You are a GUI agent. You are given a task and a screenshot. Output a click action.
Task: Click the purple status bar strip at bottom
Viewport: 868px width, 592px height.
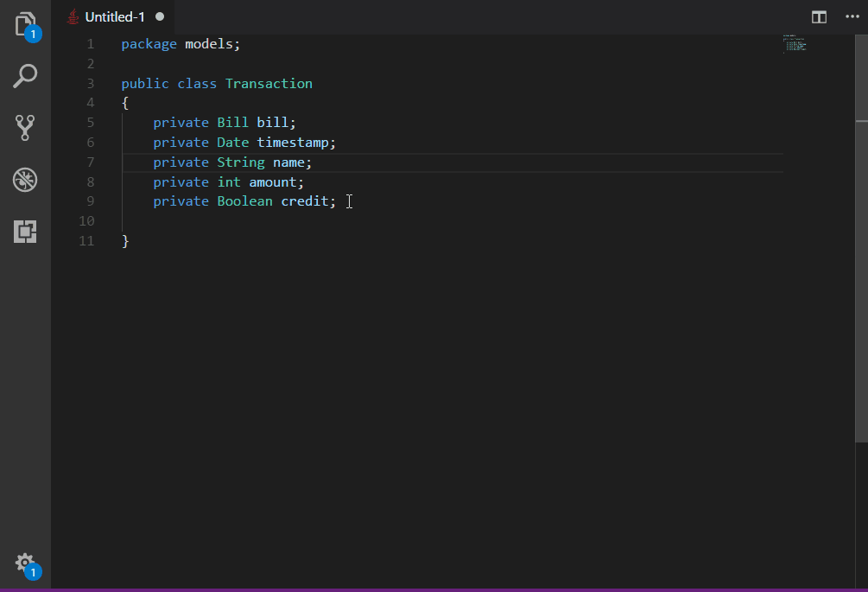432,589
